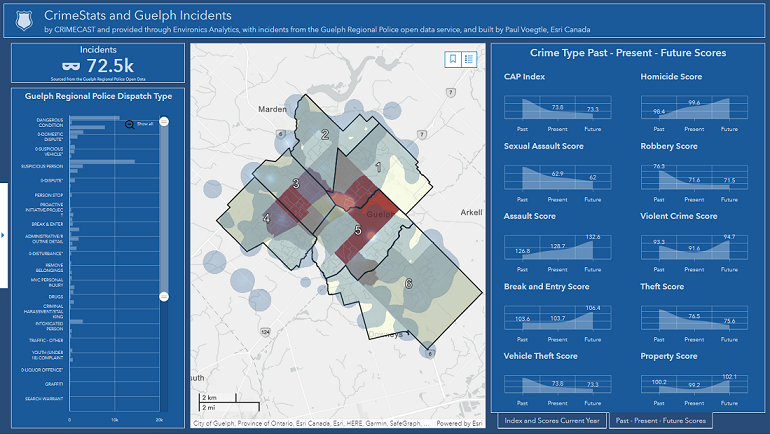Click the Vehicle Theft Score area chart
The width and height of the screenshot is (770, 434).
click(x=557, y=385)
